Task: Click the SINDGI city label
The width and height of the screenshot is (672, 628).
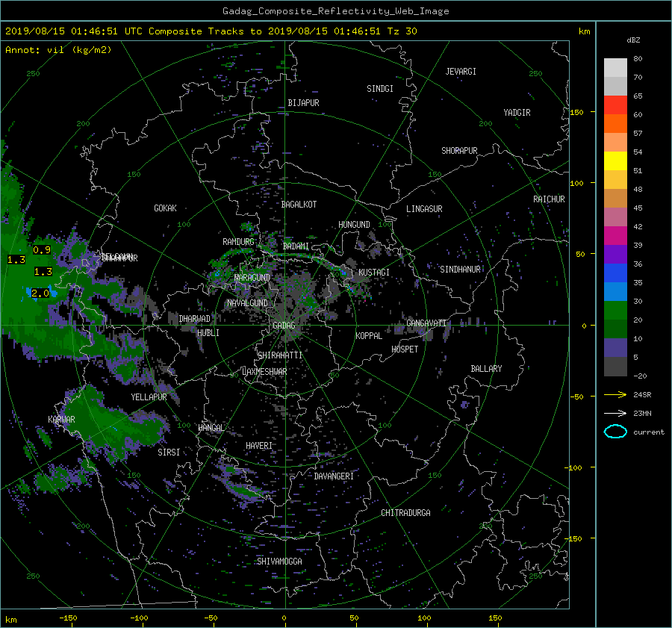Action: (x=380, y=89)
